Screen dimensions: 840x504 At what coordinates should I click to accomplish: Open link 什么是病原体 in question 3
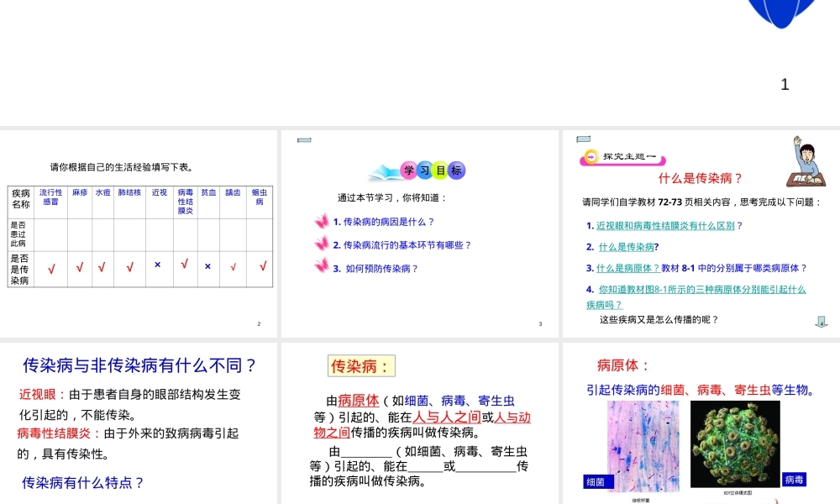[627, 268]
